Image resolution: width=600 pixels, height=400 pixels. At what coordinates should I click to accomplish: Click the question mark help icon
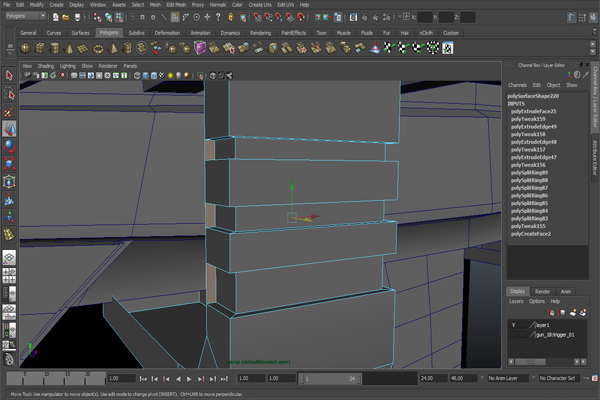click(218, 17)
